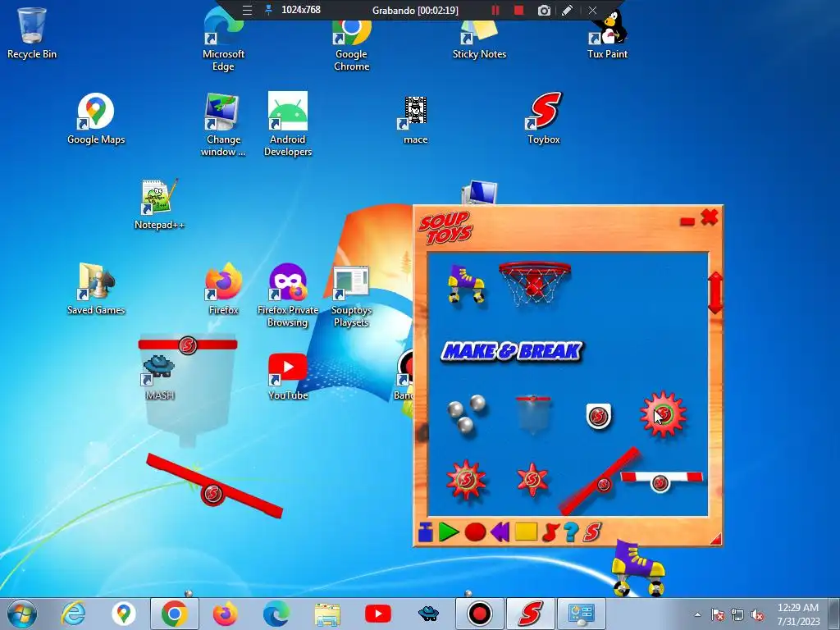The width and height of the screenshot is (840, 630).
Task: Open Chrome from the taskbar
Action: click(174, 614)
